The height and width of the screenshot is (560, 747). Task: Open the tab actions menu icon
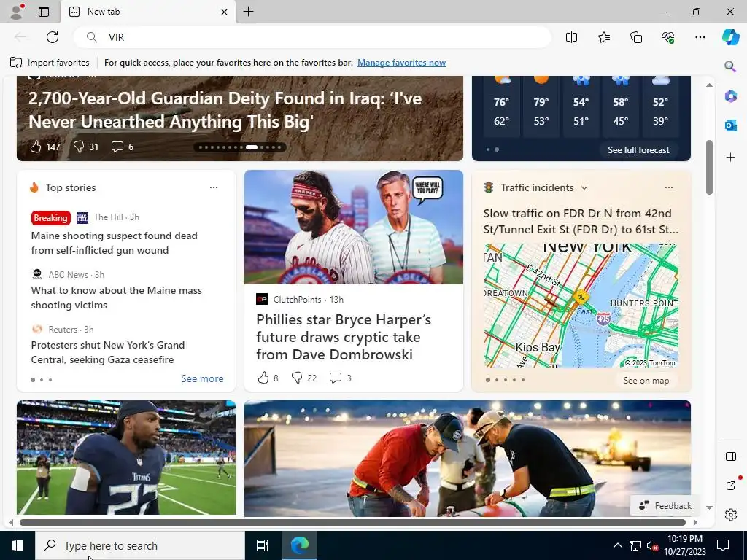click(x=44, y=12)
